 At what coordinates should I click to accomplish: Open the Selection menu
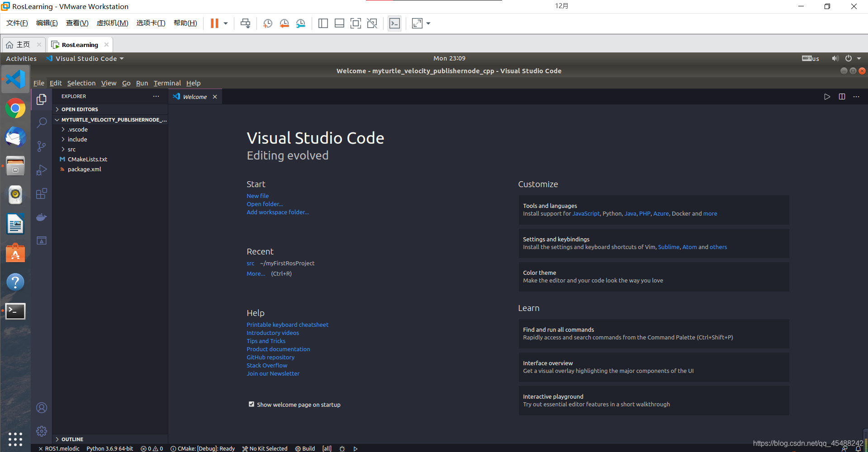tap(81, 83)
